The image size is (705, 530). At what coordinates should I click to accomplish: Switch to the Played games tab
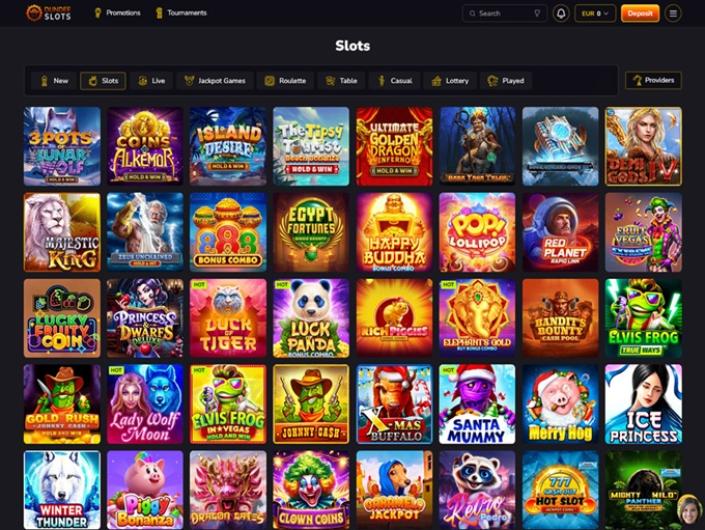[506, 81]
